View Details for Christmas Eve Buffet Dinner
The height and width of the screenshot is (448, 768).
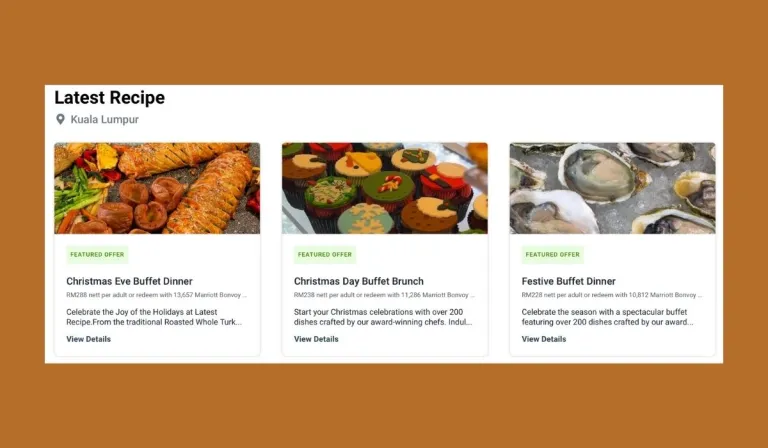coord(89,339)
